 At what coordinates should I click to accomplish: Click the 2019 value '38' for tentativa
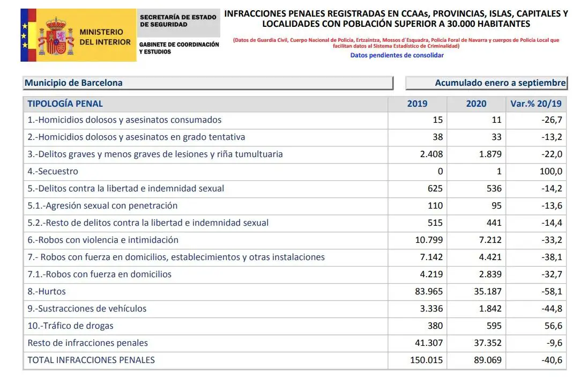[x=418, y=137]
